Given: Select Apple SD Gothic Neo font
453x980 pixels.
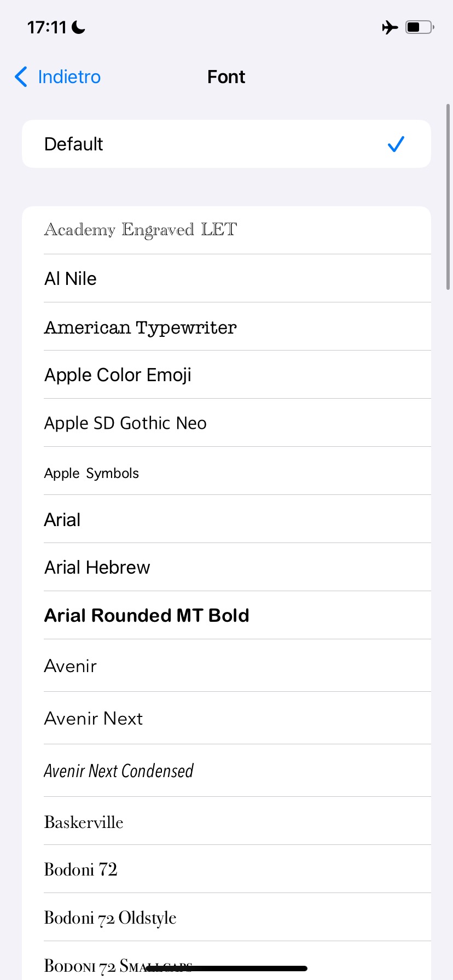Looking at the screenshot, I should pos(126,423).
